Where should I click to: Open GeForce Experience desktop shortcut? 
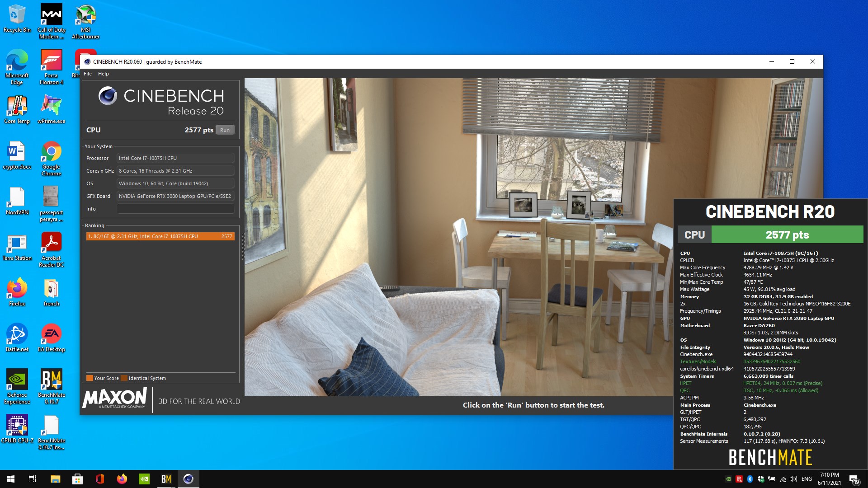click(x=17, y=386)
